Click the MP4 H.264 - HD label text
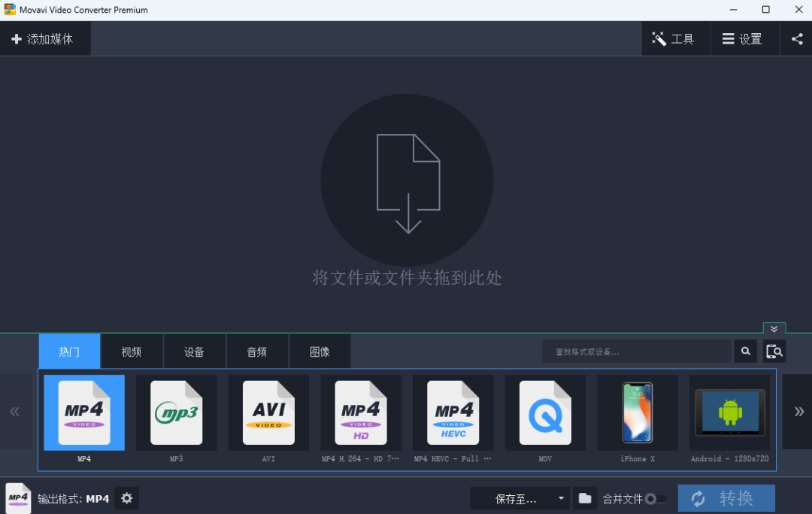Image resolution: width=812 pixels, height=514 pixels. [x=360, y=459]
